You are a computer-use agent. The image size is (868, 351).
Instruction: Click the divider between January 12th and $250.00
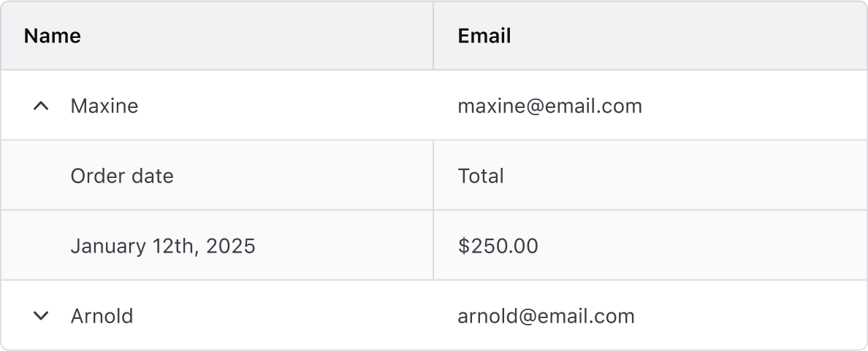click(433, 246)
